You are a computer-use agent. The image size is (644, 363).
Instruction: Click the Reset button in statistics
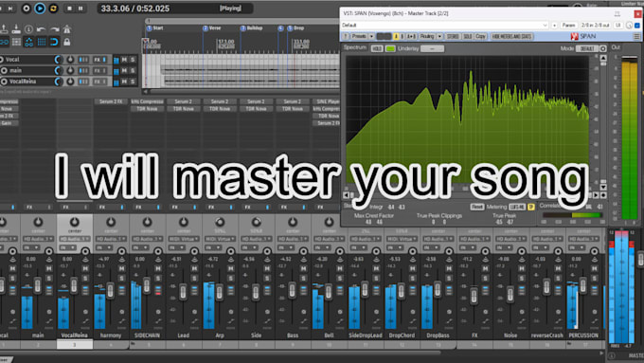476,207
